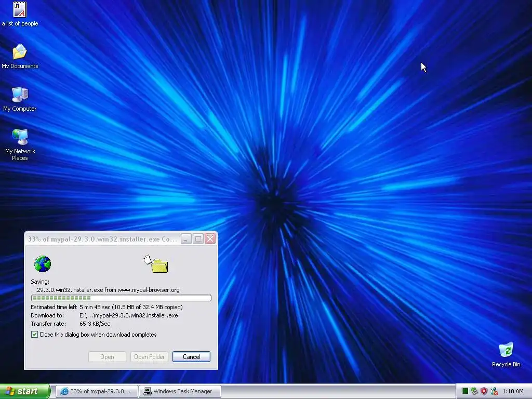
Task: Switch to the '33% of mypal-29.3.0...' taskbar button
Action: point(97,391)
